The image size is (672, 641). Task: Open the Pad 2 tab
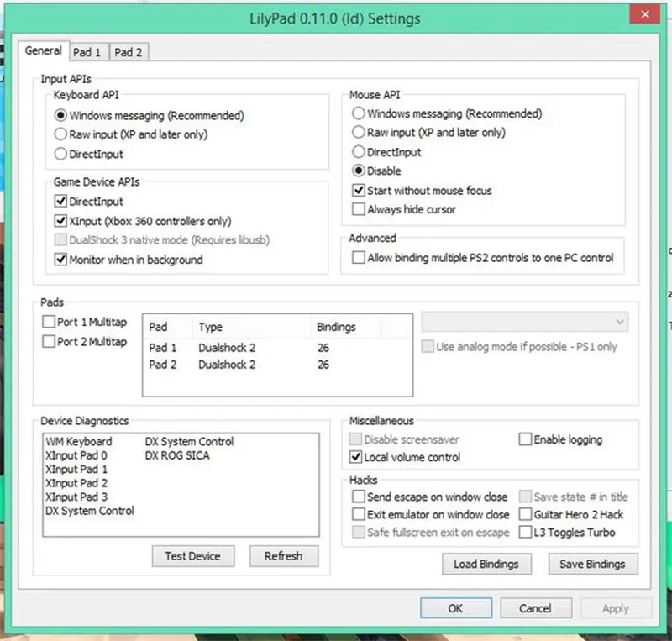129,52
